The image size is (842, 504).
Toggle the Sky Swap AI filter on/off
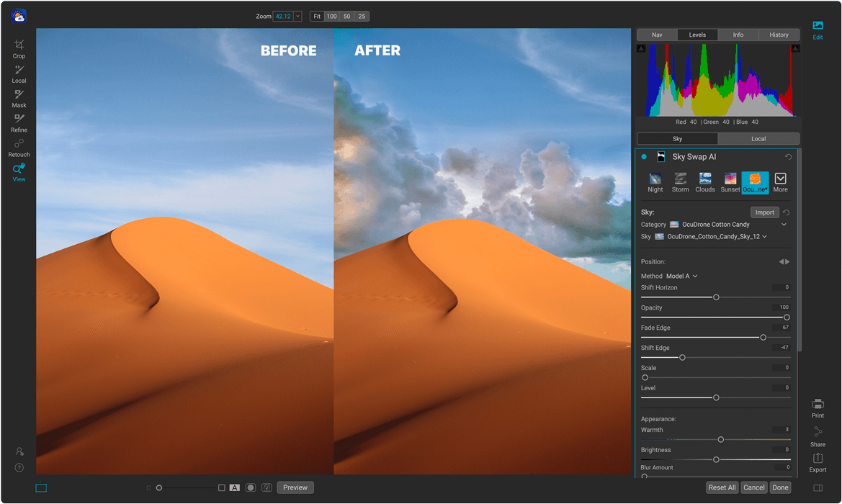pyautogui.click(x=644, y=157)
